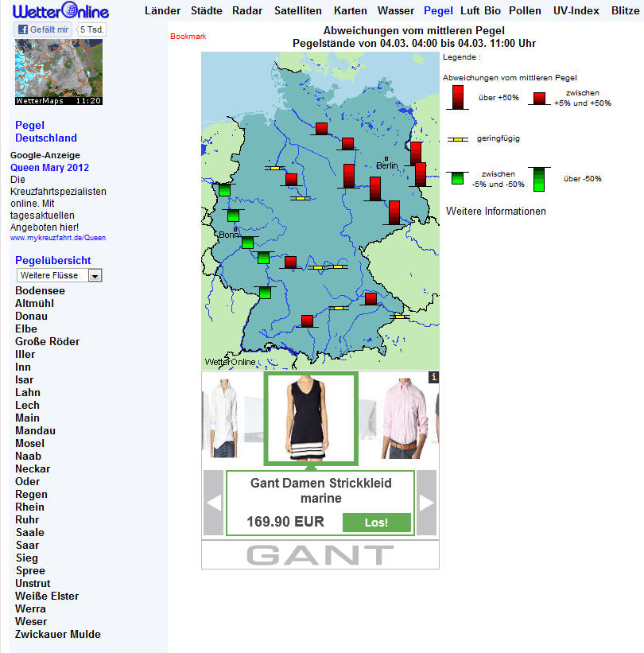Viewport: 644px width, 653px height.
Task: Open the Satelliten menu item
Action: tap(297, 11)
